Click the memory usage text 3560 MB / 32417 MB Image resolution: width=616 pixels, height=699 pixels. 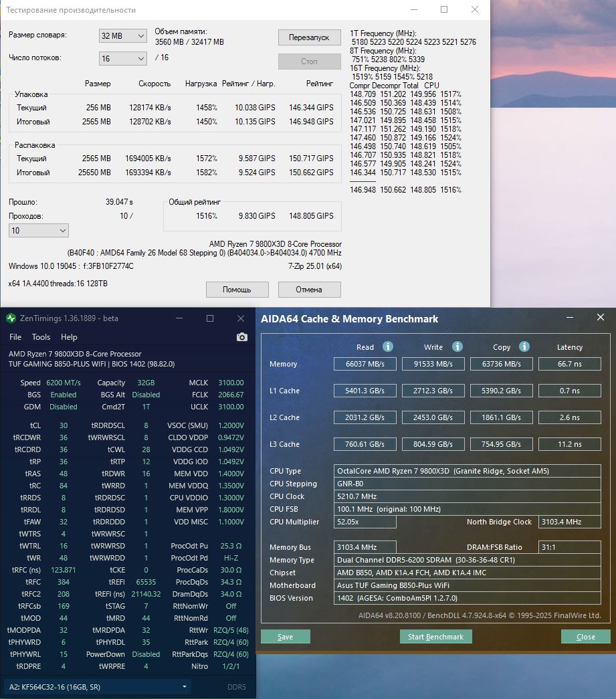pos(189,42)
